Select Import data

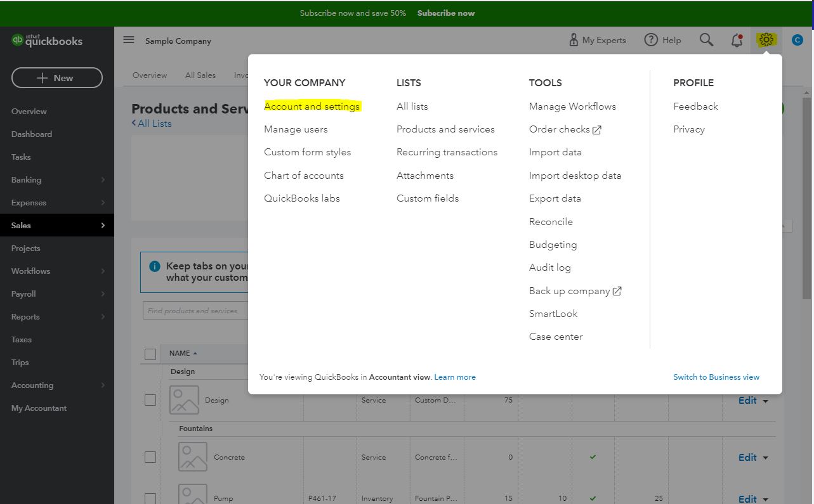click(555, 152)
